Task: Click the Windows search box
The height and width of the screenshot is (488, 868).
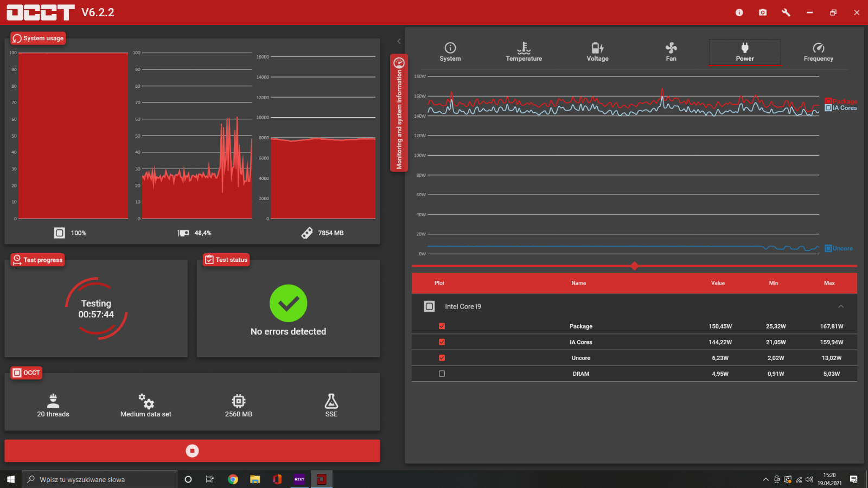Action: point(100,479)
